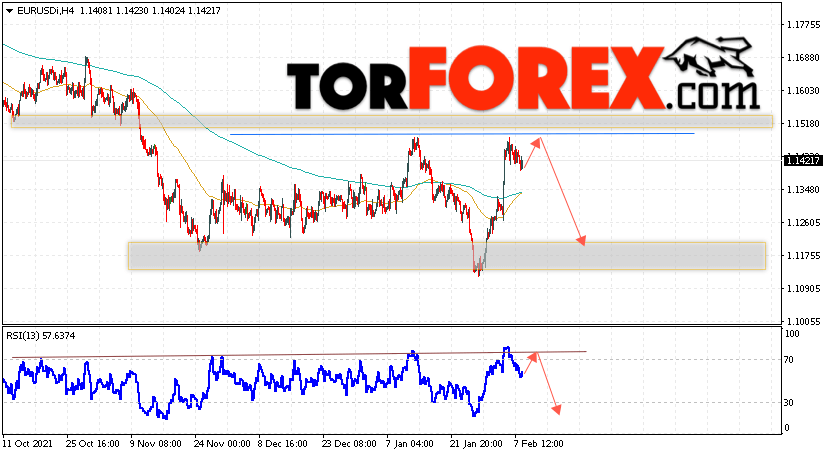Click the 8 Dec 16:00 time label
The image size is (827, 455).
pos(284,443)
